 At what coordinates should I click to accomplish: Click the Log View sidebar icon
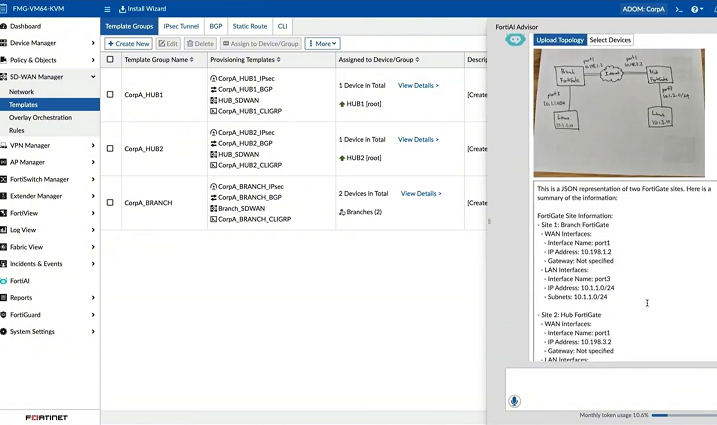point(4,230)
